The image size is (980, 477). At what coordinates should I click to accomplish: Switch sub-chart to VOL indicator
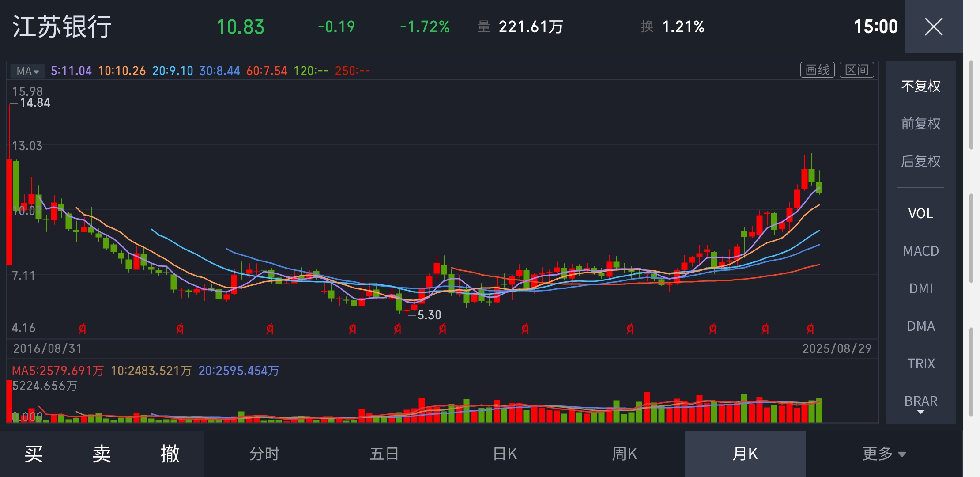920,213
